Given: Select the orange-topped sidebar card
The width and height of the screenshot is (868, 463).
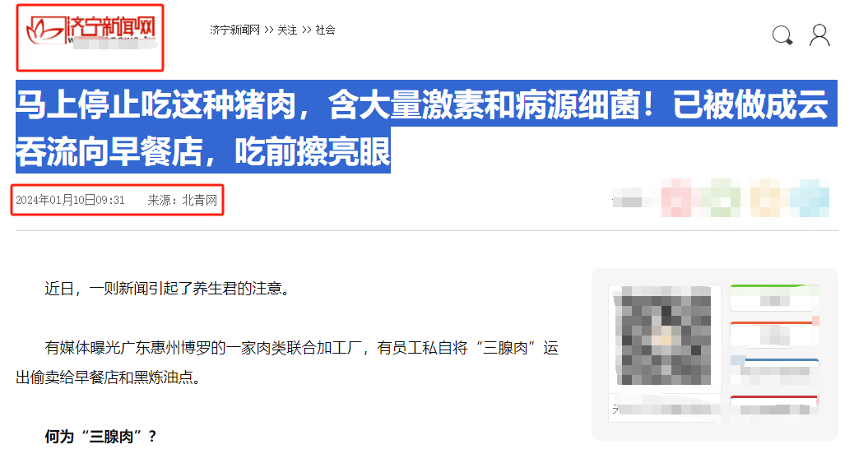Looking at the screenshot, I should pyautogui.click(x=774, y=334).
